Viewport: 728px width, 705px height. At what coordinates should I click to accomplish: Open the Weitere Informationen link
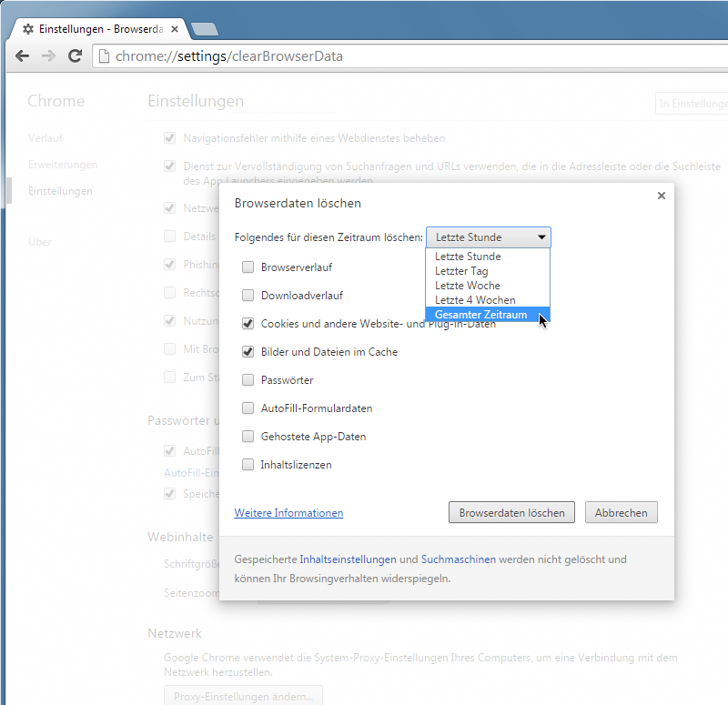click(288, 513)
